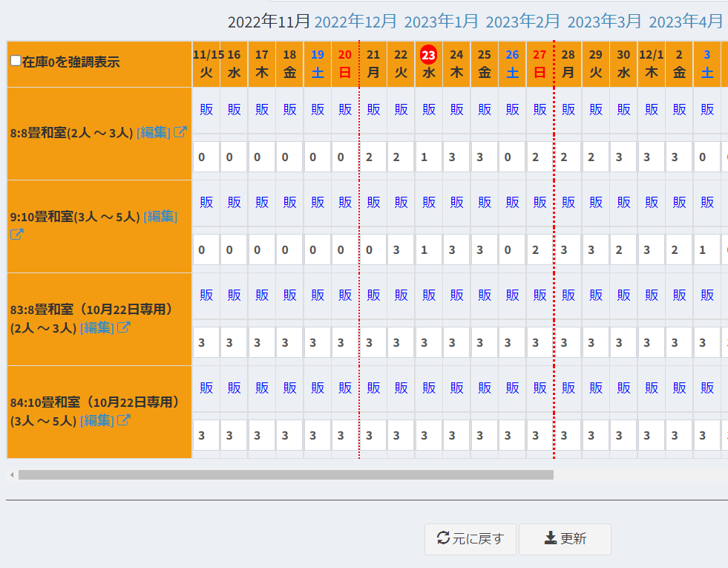Click 編集 link for 8:8畳和室
Image resolution: width=728 pixels, height=568 pixels.
(153, 133)
